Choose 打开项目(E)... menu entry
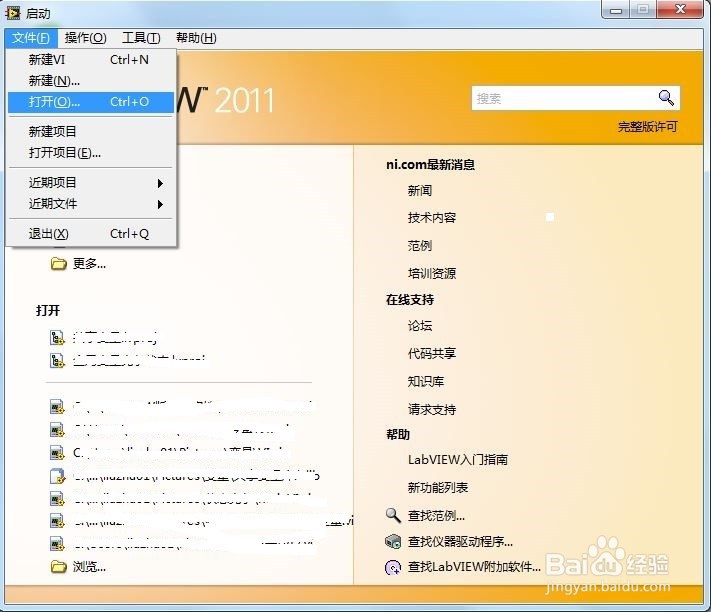711x612 pixels. [x=91, y=153]
